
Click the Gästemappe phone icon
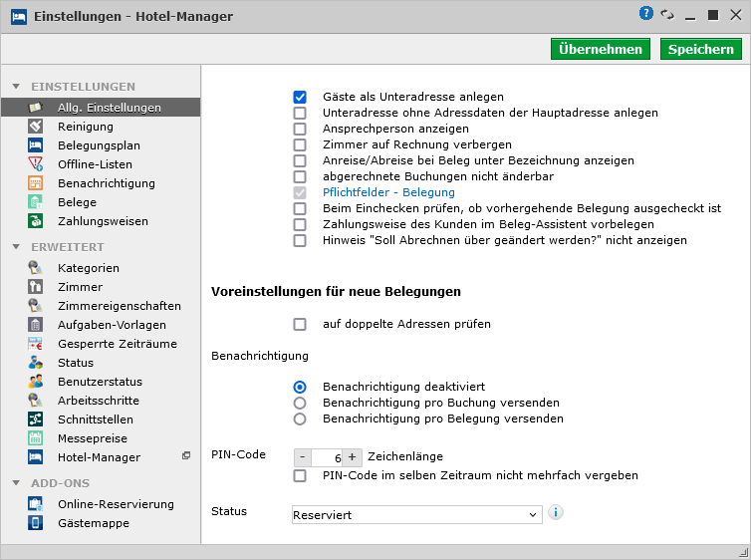[36, 523]
